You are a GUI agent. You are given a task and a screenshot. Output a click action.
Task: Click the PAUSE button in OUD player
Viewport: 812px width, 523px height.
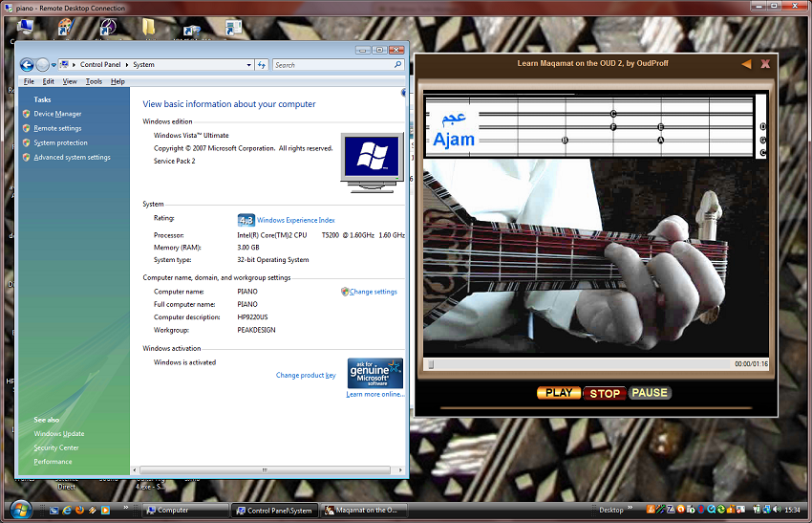pyautogui.click(x=650, y=393)
